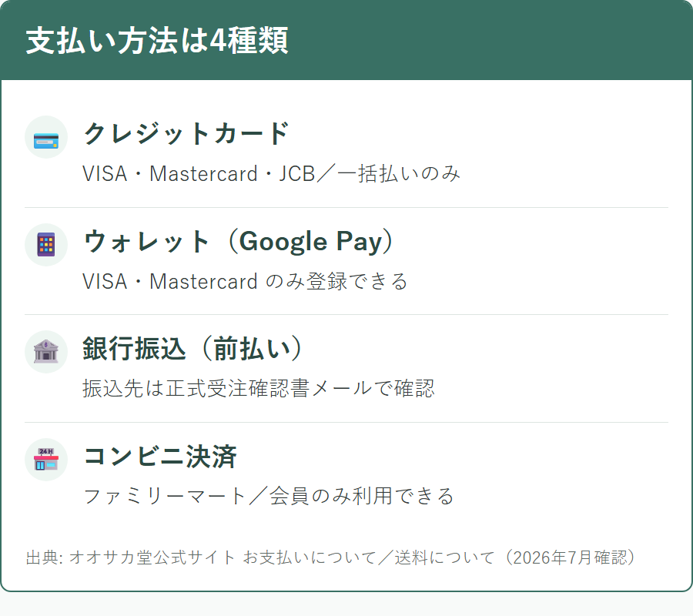Click the bank building icon
This screenshot has height=616, width=693.
46,352
